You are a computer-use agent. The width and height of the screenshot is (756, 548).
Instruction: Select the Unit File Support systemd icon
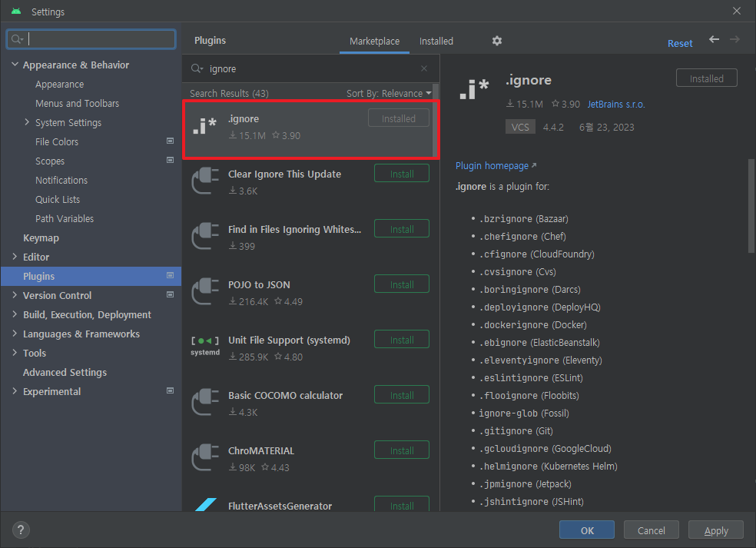[205, 346]
